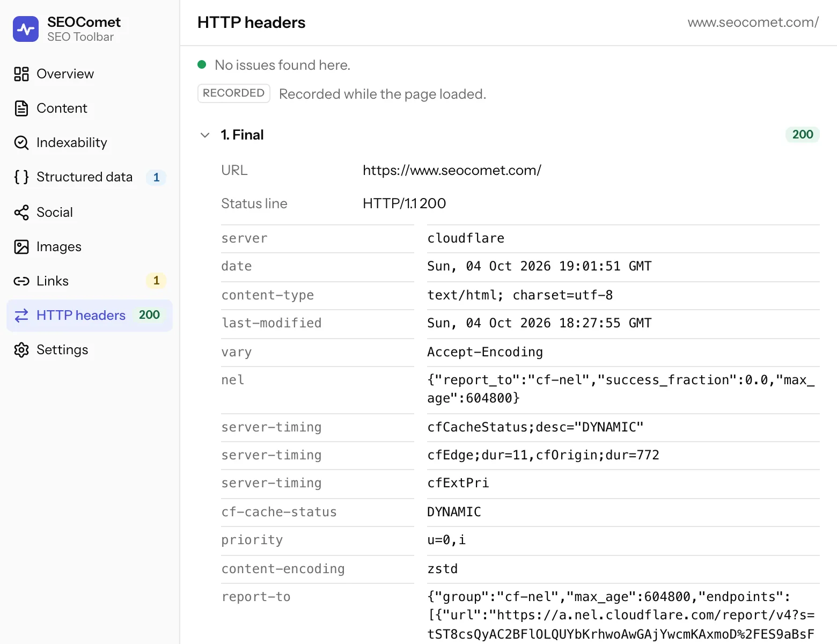Open the Overview section
837x644 pixels.
coord(90,74)
